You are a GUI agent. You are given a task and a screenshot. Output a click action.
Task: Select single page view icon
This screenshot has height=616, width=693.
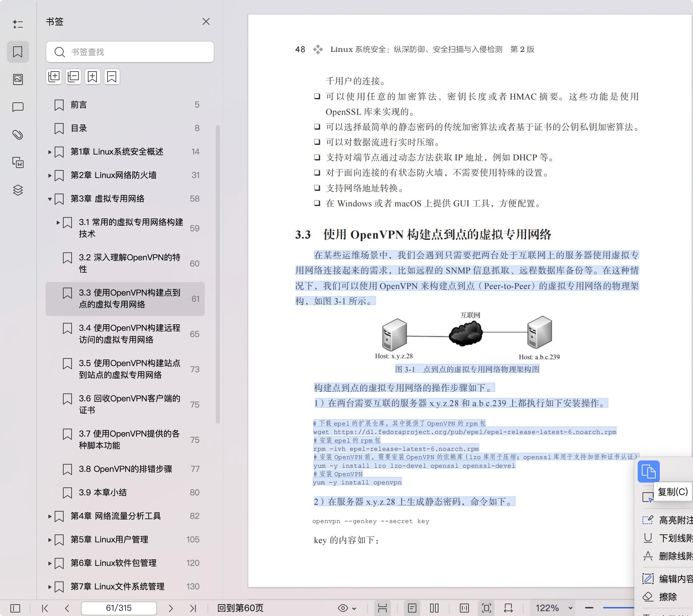pyautogui.click(x=412, y=608)
